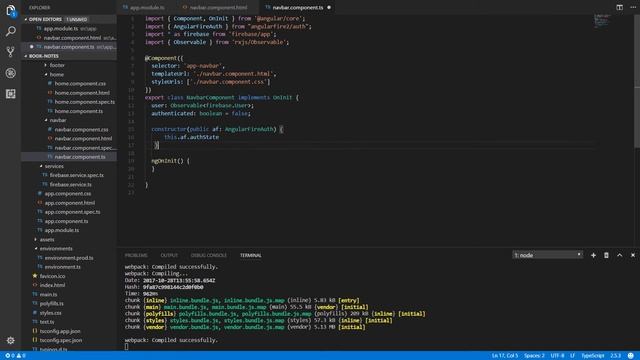
Task: Select the navbar.component.ts editor tab
Action: coord(298,7)
